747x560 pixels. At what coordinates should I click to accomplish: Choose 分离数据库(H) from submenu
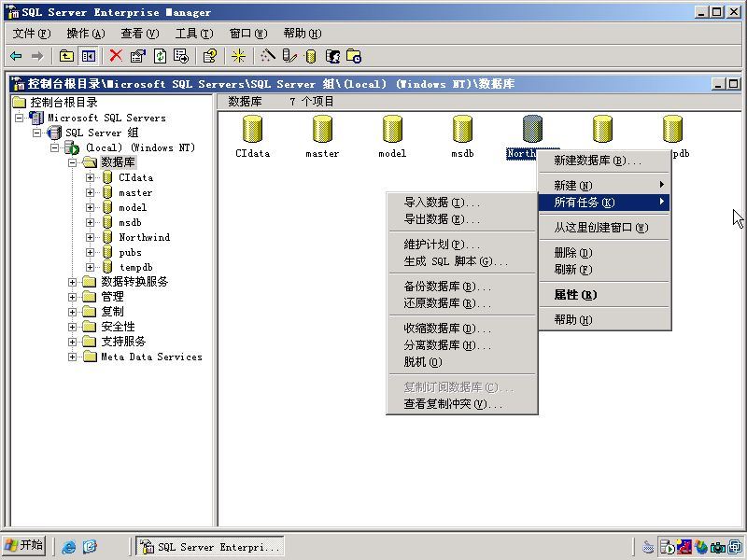pyautogui.click(x=462, y=344)
